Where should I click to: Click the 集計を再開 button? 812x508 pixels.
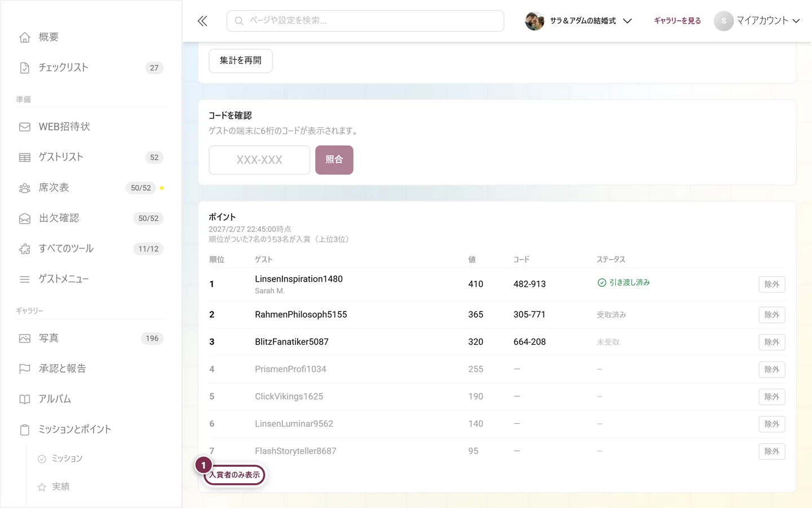241,61
